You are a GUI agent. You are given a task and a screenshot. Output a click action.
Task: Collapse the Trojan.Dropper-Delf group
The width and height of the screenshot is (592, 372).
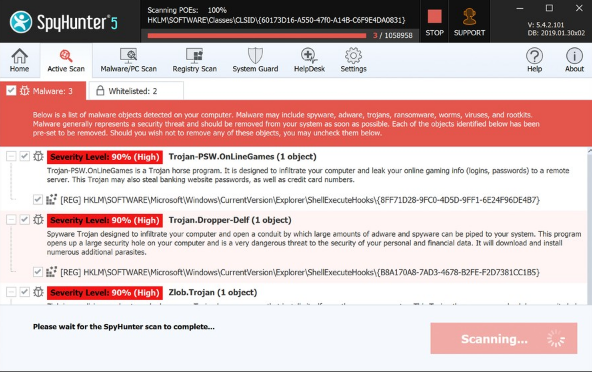(x=11, y=219)
